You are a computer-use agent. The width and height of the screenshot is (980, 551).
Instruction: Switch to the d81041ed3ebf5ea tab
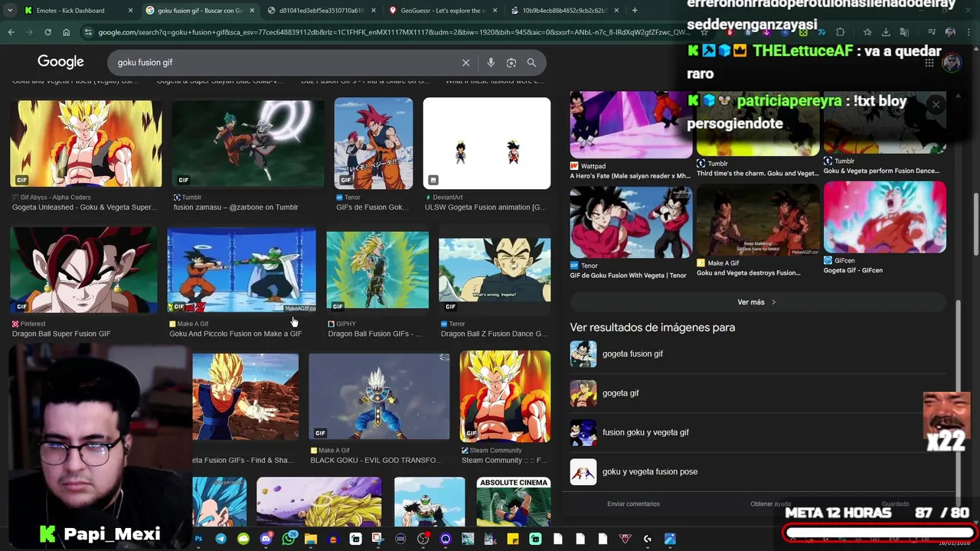click(x=322, y=11)
